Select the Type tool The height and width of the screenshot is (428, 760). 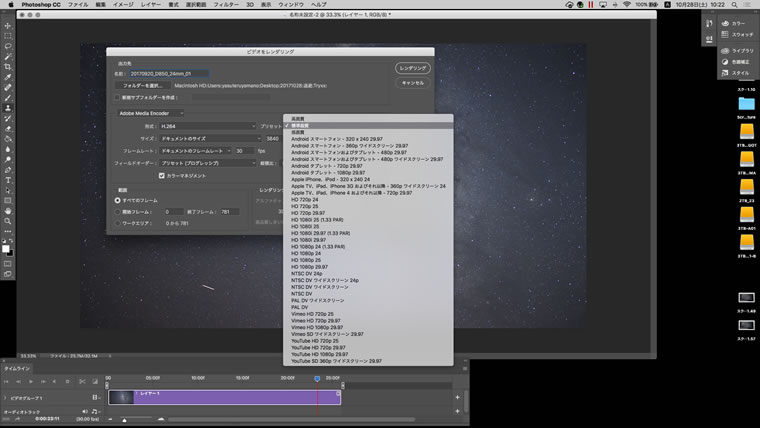tap(8, 180)
